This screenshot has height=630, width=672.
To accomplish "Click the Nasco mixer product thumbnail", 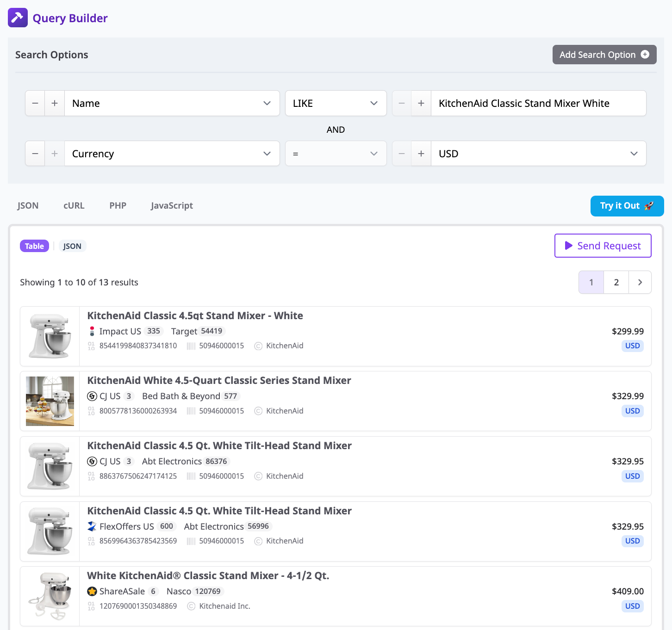I will [x=50, y=596].
